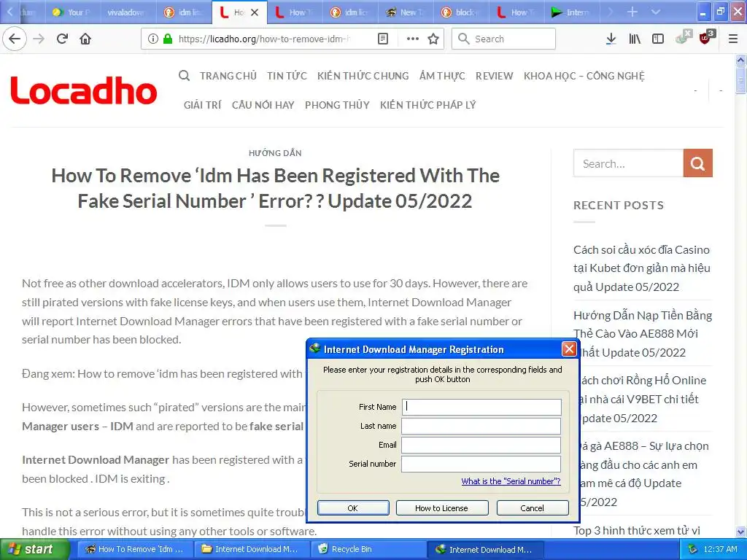The height and width of the screenshot is (560, 747).
Task: Open the library bookshelf icon
Action: tap(635, 39)
